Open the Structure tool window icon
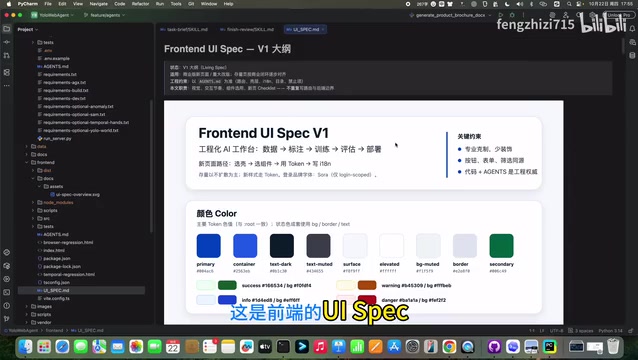The height and width of the screenshot is (360, 638). (7, 72)
